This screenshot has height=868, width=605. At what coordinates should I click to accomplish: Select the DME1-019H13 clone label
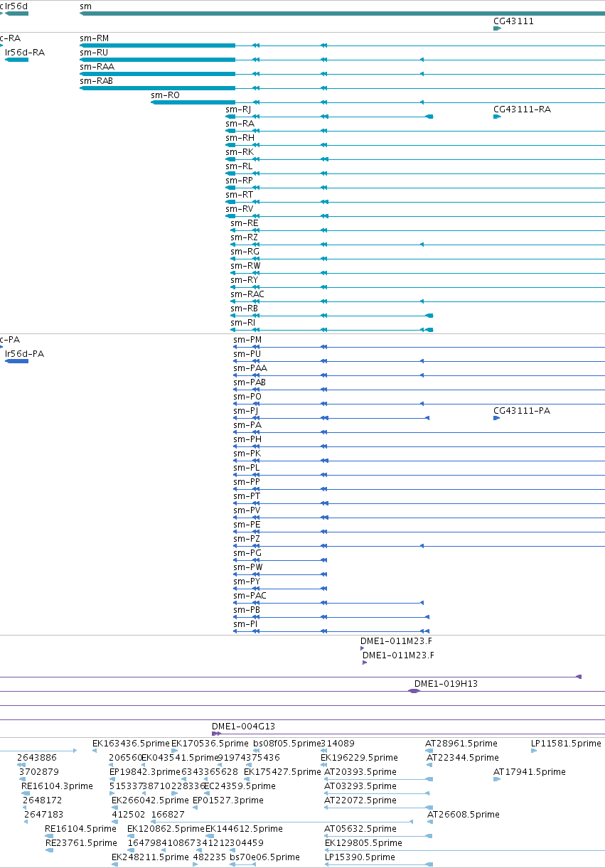(446, 684)
